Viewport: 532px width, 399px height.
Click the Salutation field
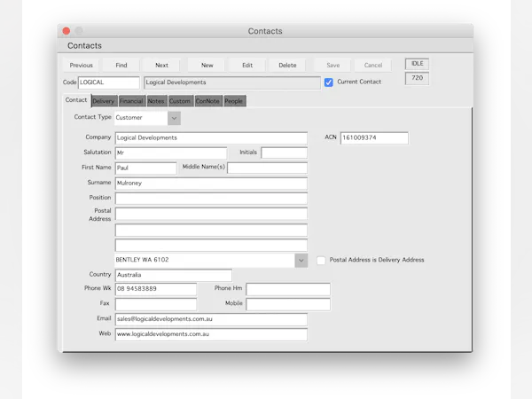point(171,153)
